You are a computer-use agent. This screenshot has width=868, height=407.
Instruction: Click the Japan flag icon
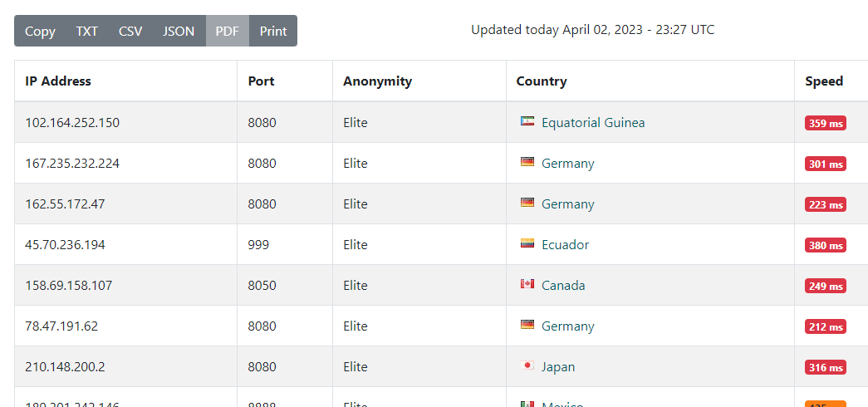pyautogui.click(x=527, y=366)
